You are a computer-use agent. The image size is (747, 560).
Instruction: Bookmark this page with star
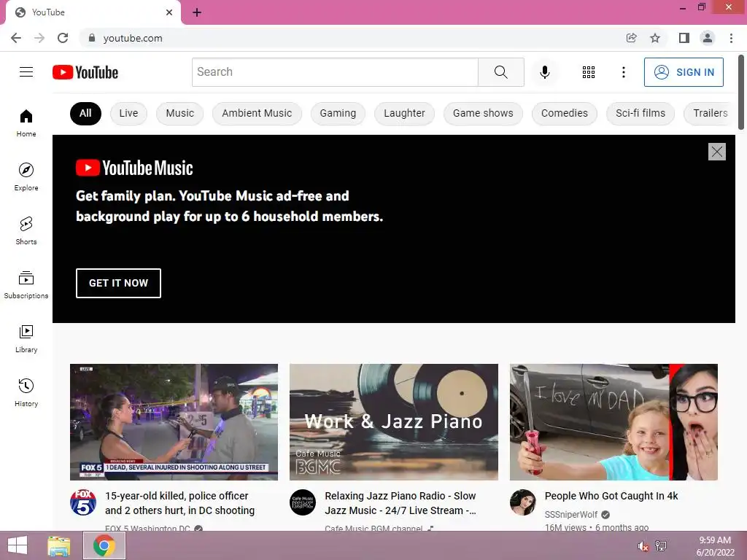coord(655,38)
